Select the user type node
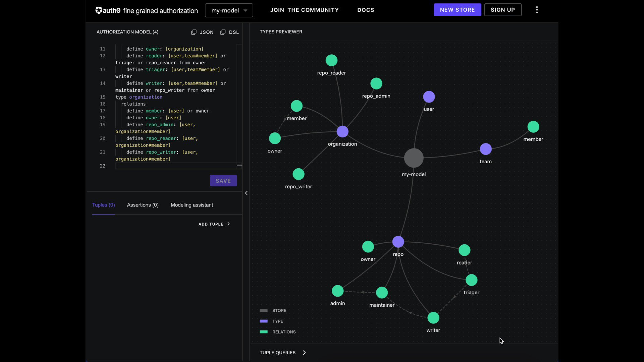The width and height of the screenshot is (644, 362). click(429, 97)
